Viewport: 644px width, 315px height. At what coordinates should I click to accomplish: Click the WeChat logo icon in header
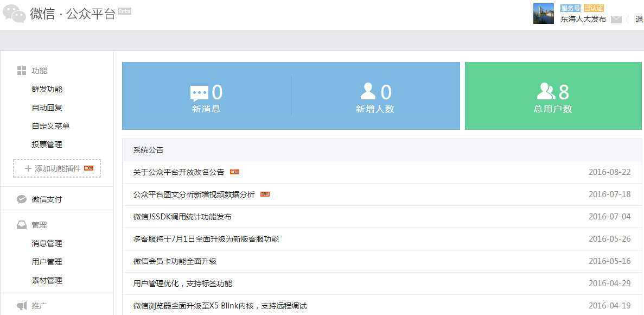[14, 14]
